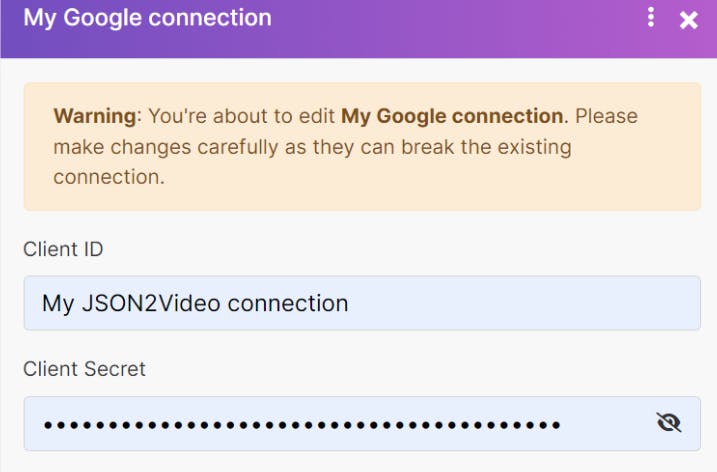Focus the Client Secret password field
Image resolution: width=717 pixels, height=472 pixels.
tap(362, 424)
